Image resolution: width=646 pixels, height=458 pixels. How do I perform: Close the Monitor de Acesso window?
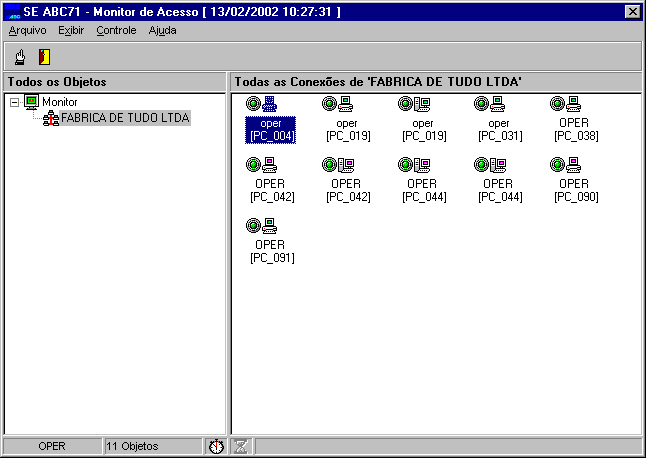631,11
